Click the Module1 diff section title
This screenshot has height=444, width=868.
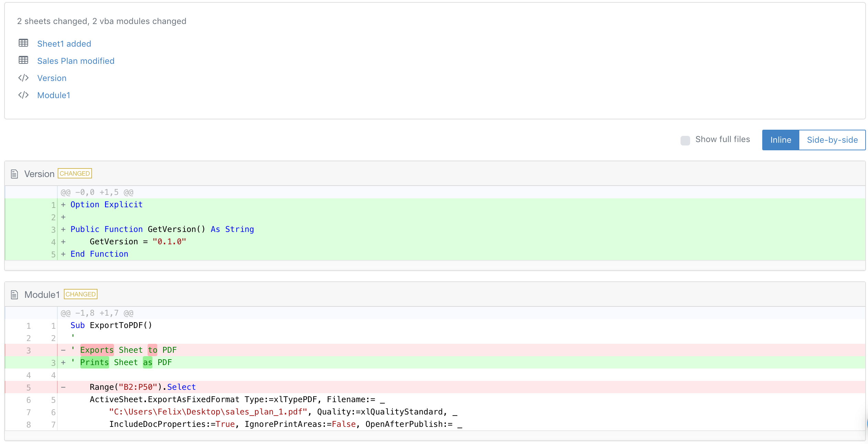click(x=42, y=295)
